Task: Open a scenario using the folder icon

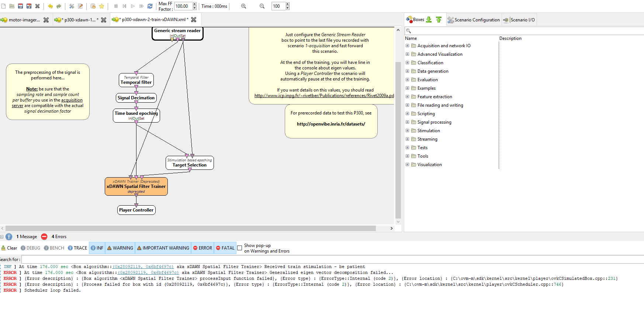Action: [12, 6]
